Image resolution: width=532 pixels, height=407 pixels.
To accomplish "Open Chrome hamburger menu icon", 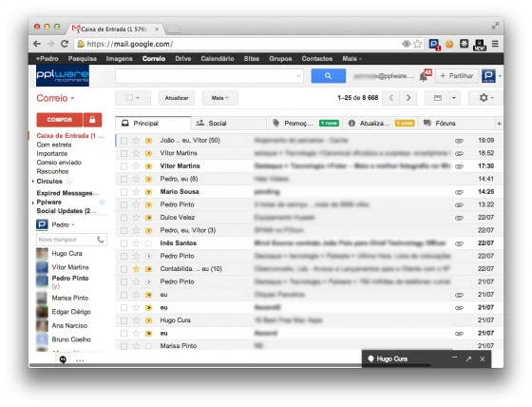I will tap(495, 44).
